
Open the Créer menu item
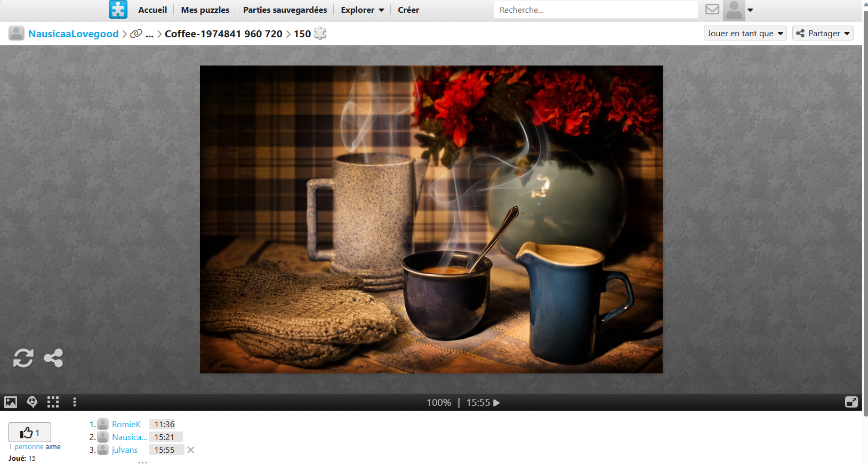click(x=408, y=10)
